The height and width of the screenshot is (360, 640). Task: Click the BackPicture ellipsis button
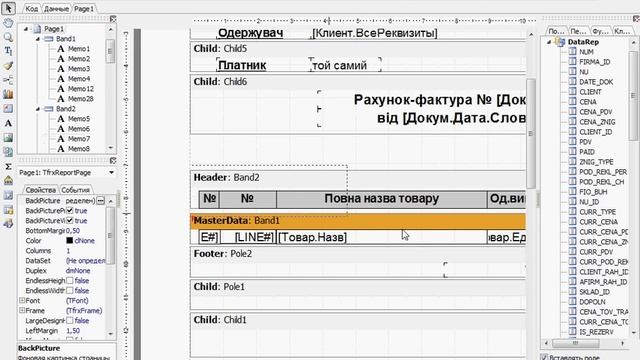pos(100,200)
